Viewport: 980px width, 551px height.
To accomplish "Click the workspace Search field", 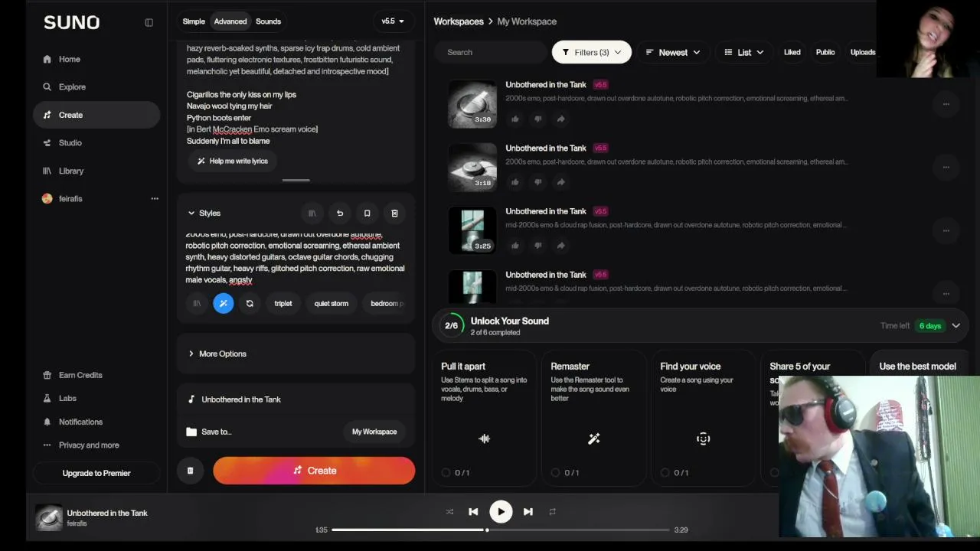I will pyautogui.click(x=491, y=52).
